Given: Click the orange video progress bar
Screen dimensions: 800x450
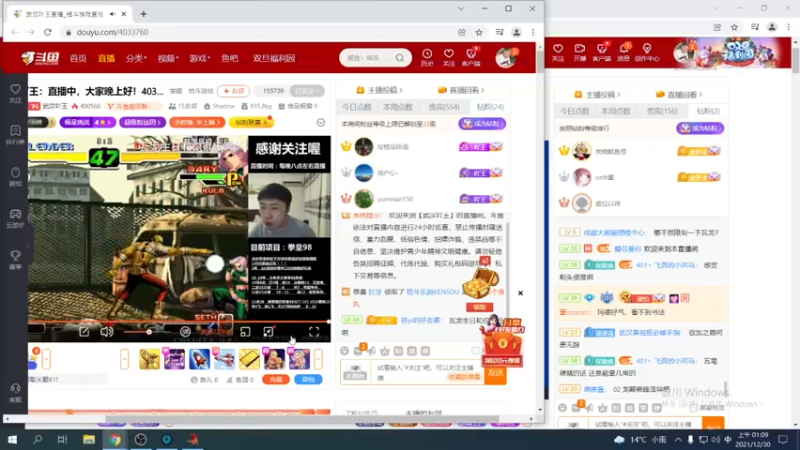Looking at the screenshot, I should (x=179, y=322).
